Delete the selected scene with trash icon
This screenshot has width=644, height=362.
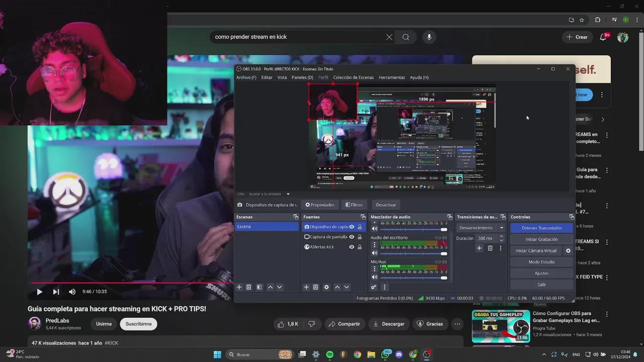pos(249,287)
